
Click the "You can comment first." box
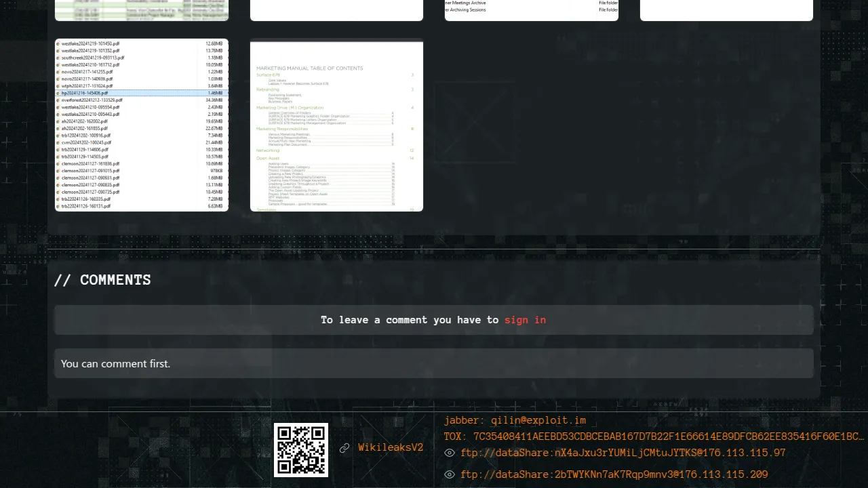[x=433, y=363]
